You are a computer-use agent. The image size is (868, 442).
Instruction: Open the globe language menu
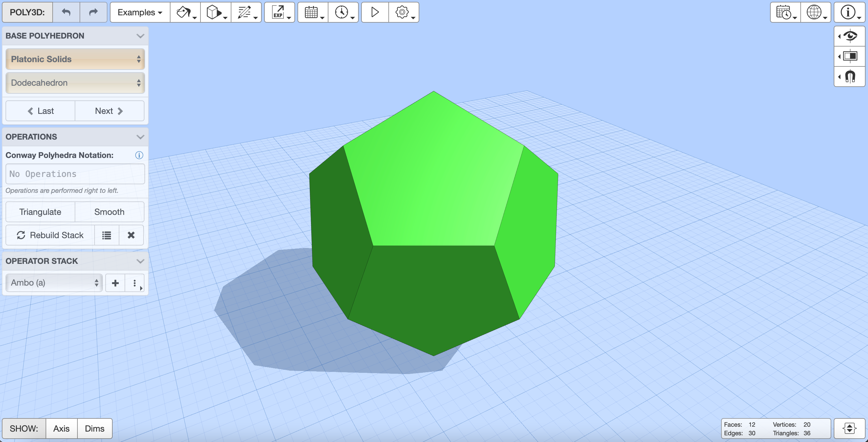[816, 13]
